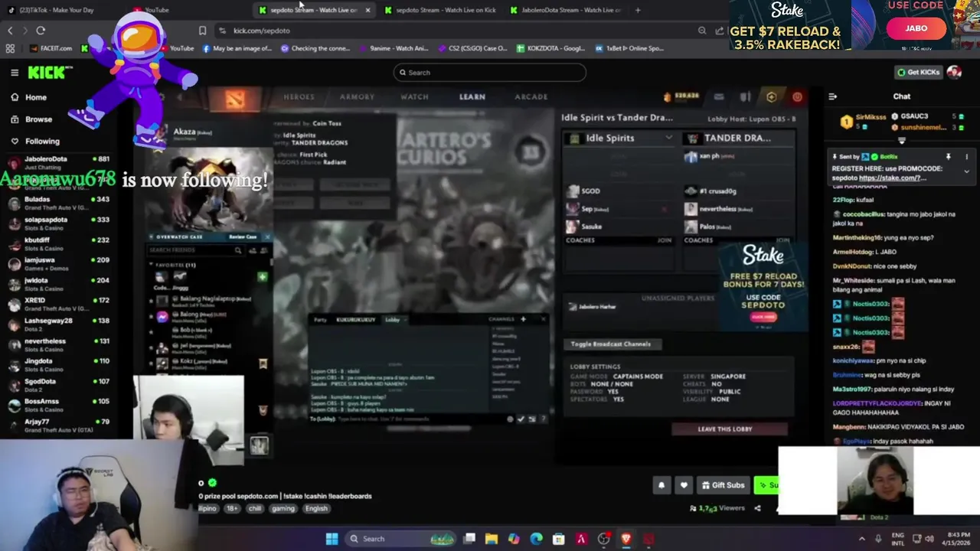Go back with the browser arrow

10,31
